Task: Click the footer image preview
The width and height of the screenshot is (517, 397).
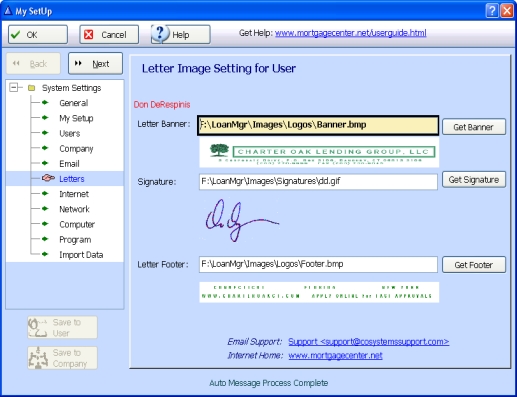Action: click(x=319, y=292)
